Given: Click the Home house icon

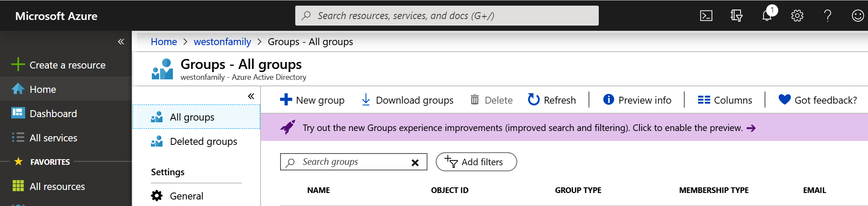Looking at the screenshot, I should [18, 89].
